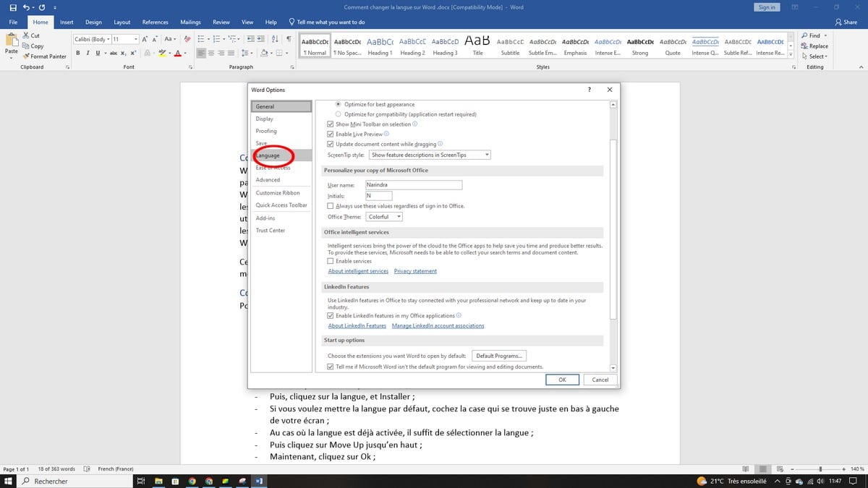Increase font size with grow icon
The height and width of the screenshot is (488, 868).
pyautogui.click(x=145, y=39)
